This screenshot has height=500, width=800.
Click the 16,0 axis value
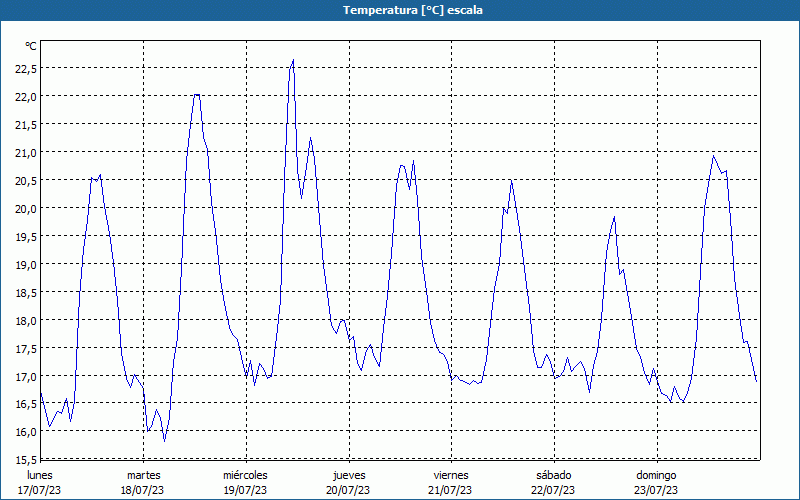point(26,432)
